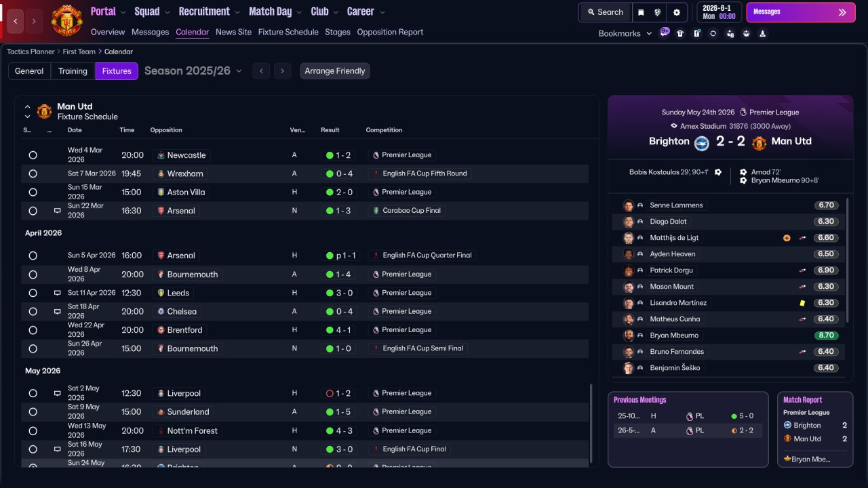Viewport: 868px width, 488px height.
Task: Go forward with the right navigation arrow
Action: click(x=34, y=21)
